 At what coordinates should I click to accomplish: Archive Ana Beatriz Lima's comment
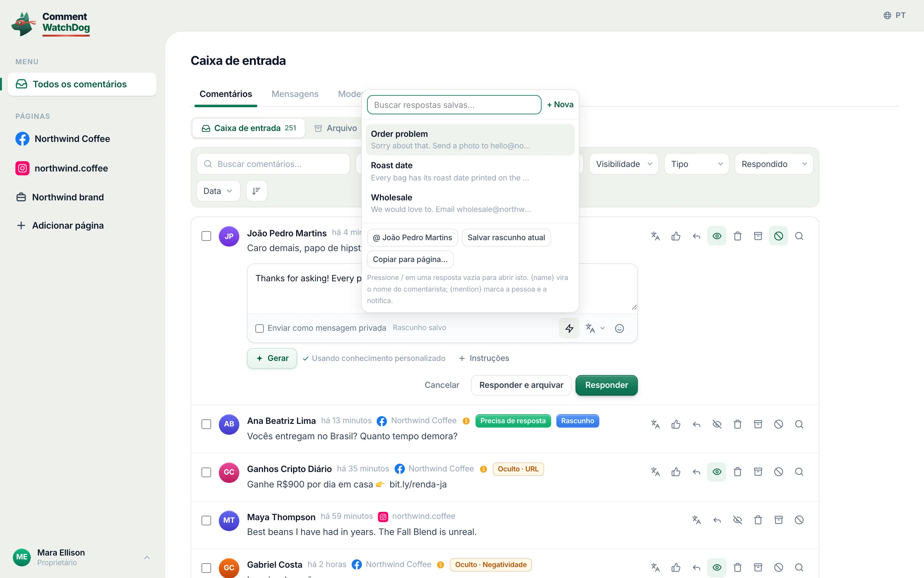tap(758, 424)
